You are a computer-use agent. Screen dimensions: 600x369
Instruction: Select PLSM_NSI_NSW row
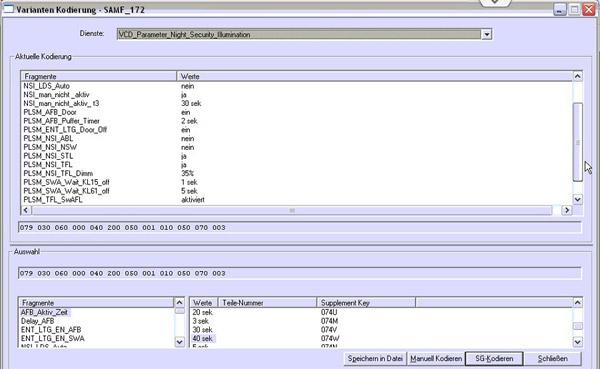[x=50, y=147]
